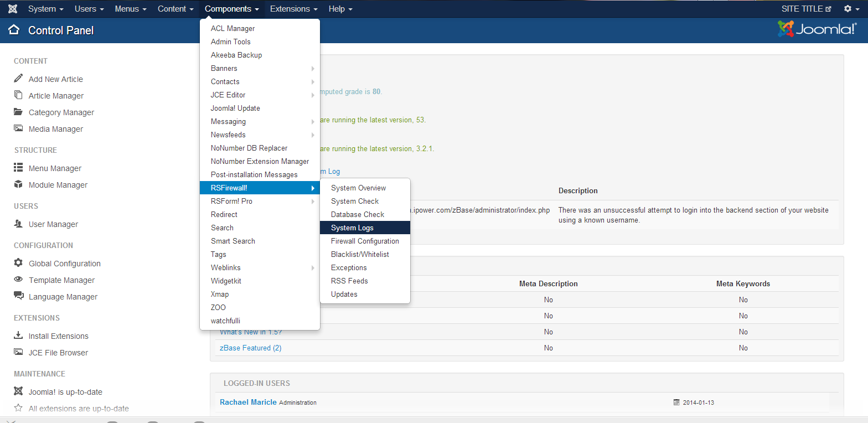Expand the RSForm! Pro submenu
868x423 pixels.
point(260,201)
